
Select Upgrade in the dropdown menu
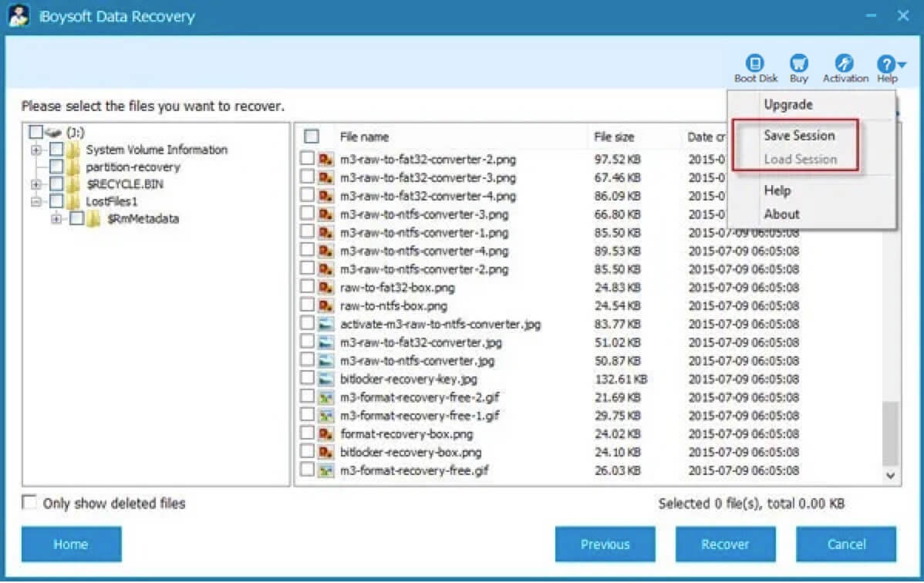click(787, 105)
